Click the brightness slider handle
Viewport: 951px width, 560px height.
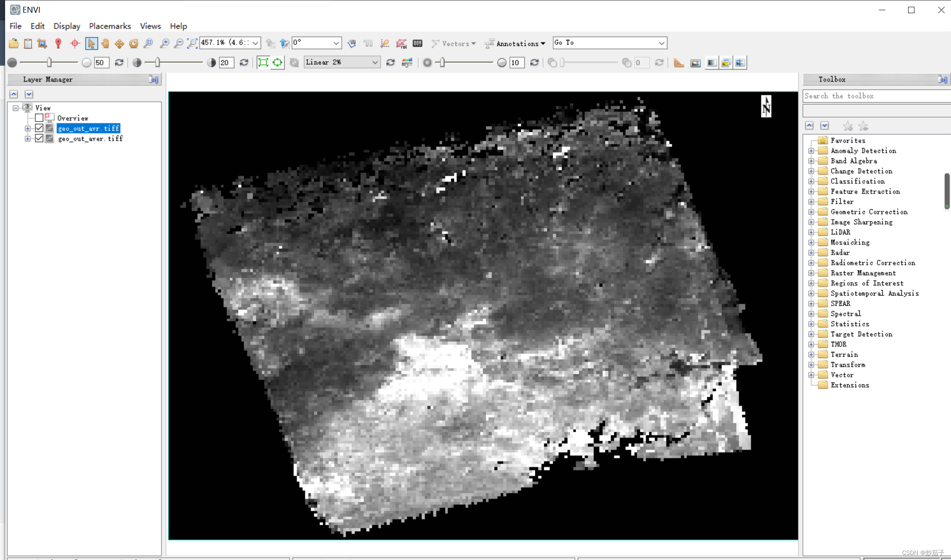[49, 63]
